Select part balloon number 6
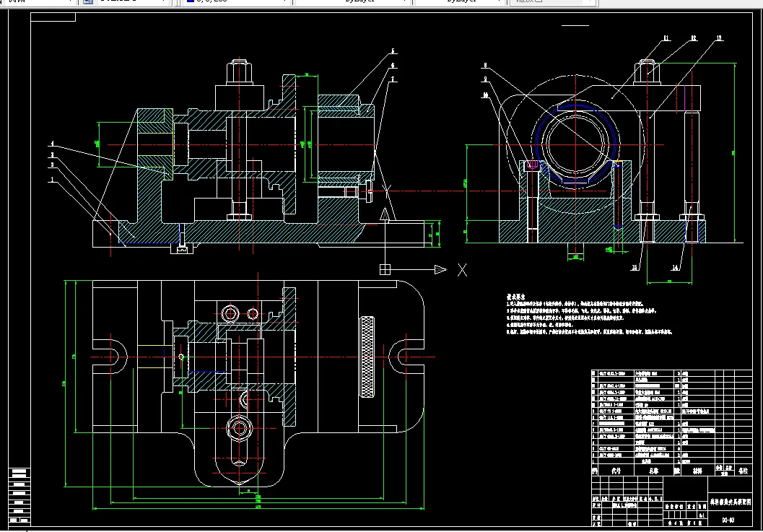The image size is (763, 532). tap(393, 65)
